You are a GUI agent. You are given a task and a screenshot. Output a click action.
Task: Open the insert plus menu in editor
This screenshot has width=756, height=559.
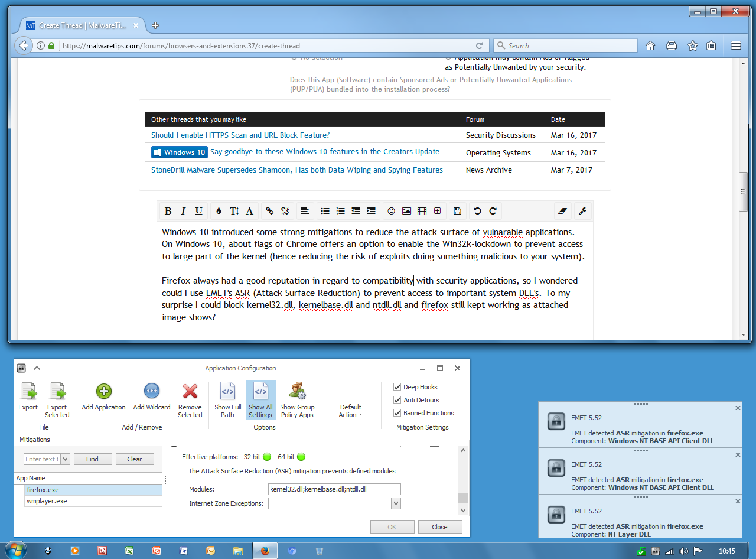[437, 211]
